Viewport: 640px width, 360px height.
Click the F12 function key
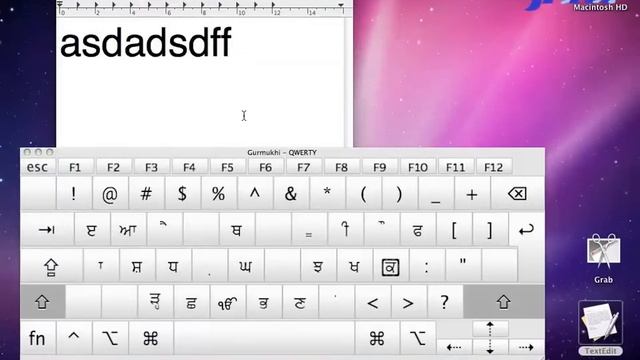[494, 167]
